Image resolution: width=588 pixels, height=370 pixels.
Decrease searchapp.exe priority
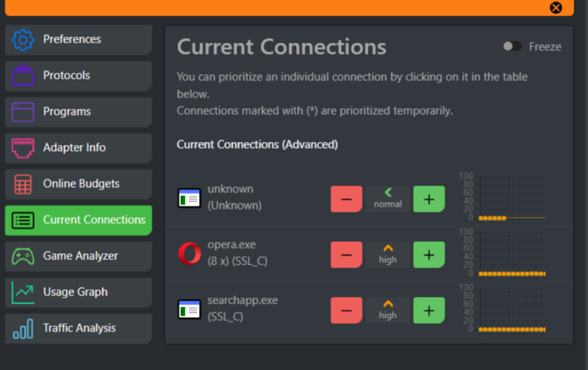point(346,310)
